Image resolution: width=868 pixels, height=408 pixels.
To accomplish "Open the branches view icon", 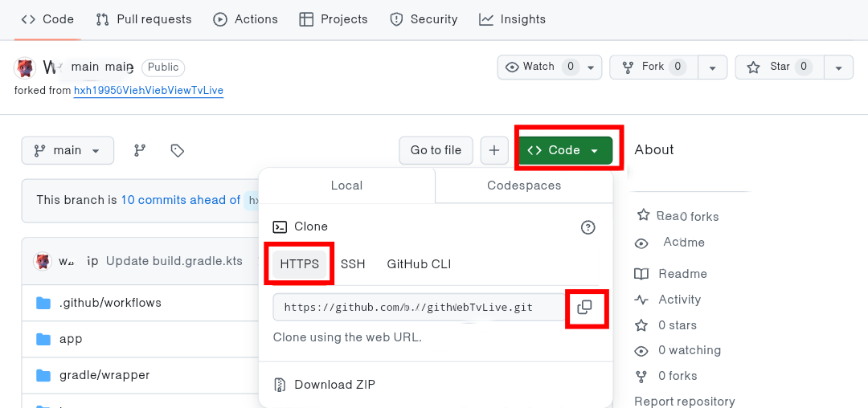I will tap(140, 150).
